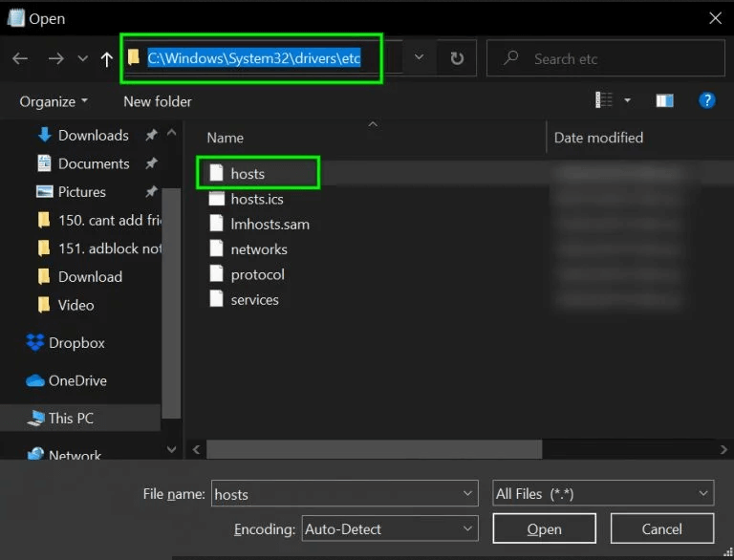Open Pictures in the sidebar
Screen dimensions: 734x560
point(81,191)
